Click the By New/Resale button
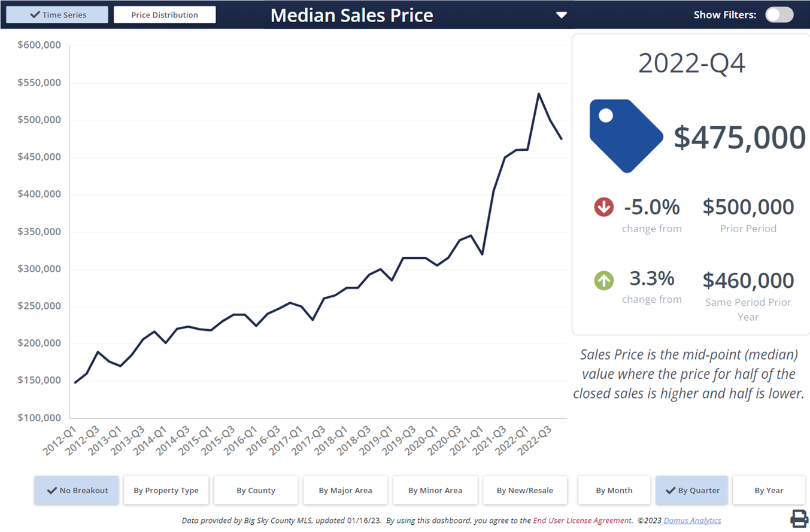This screenshot has height=532, width=810. pos(525,490)
